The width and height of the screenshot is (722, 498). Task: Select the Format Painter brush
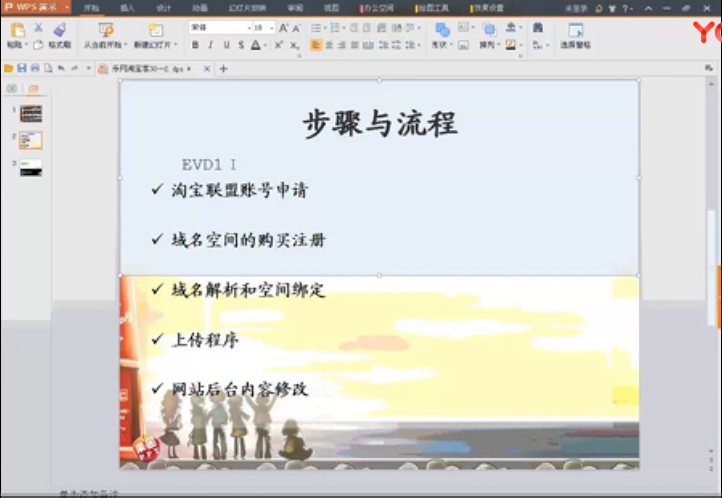pos(59,30)
